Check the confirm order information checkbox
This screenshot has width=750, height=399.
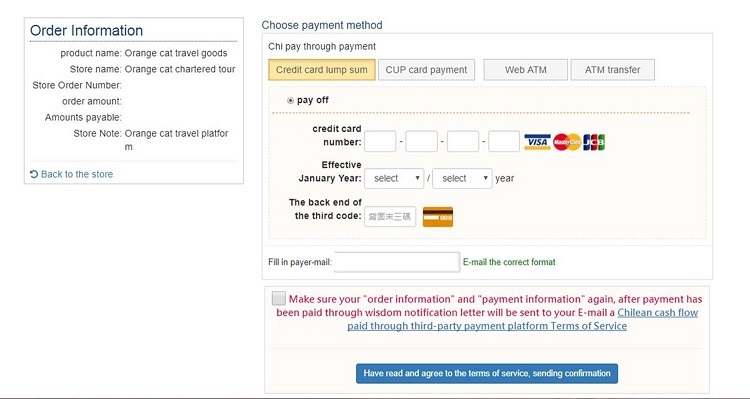(x=278, y=299)
